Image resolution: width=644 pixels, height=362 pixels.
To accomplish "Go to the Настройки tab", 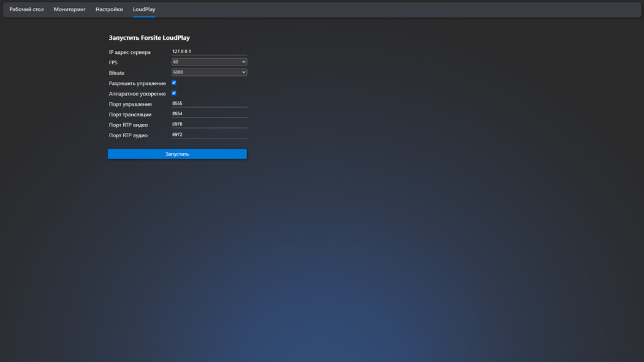I will pyautogui.click(x=109, y=9).
